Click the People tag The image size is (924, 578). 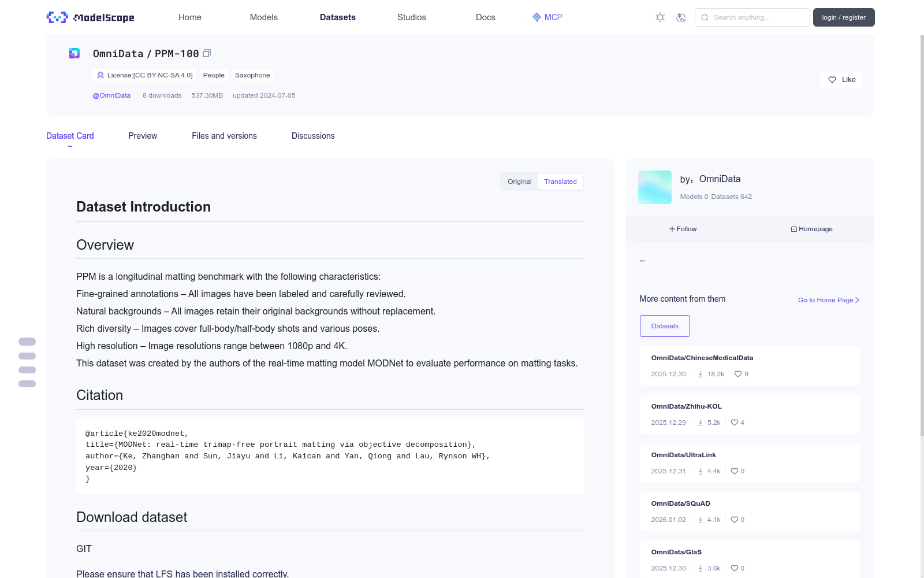[214, 75]
